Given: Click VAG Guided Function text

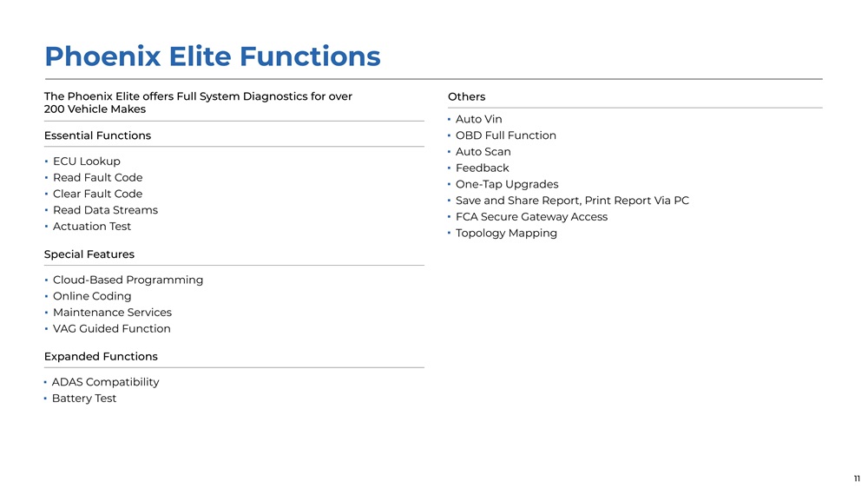Looking at the screenshot, I should (x=112, y=328).
